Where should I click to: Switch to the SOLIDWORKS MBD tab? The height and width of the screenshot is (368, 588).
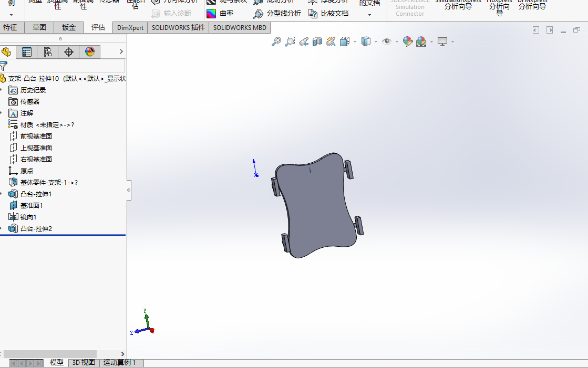click(x=240, y=27)
